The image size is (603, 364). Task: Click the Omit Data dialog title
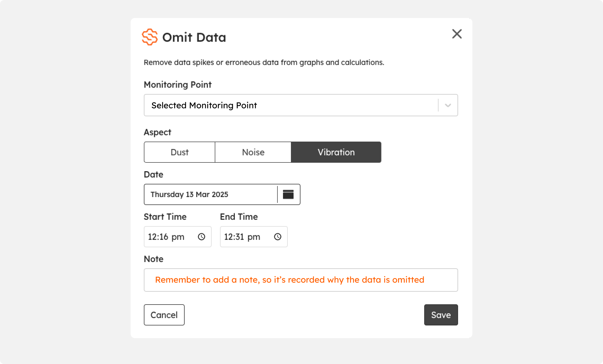[x=194, y=37]
